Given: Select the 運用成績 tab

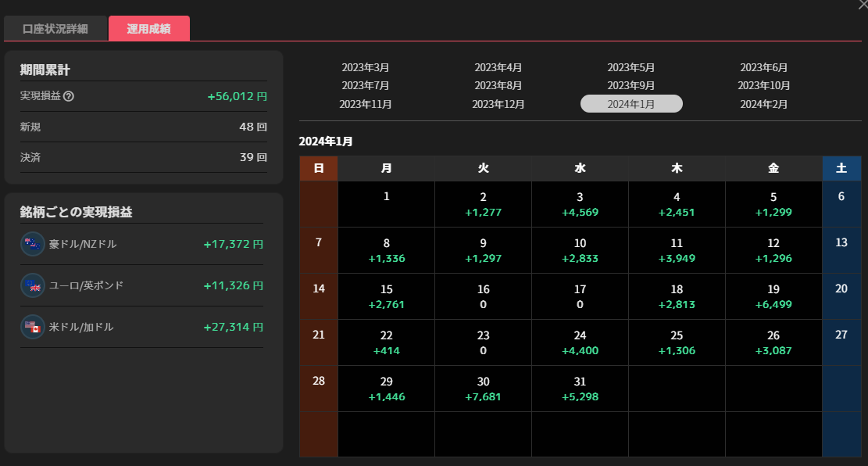Looking at the screenshot, I should coord(149,29).
